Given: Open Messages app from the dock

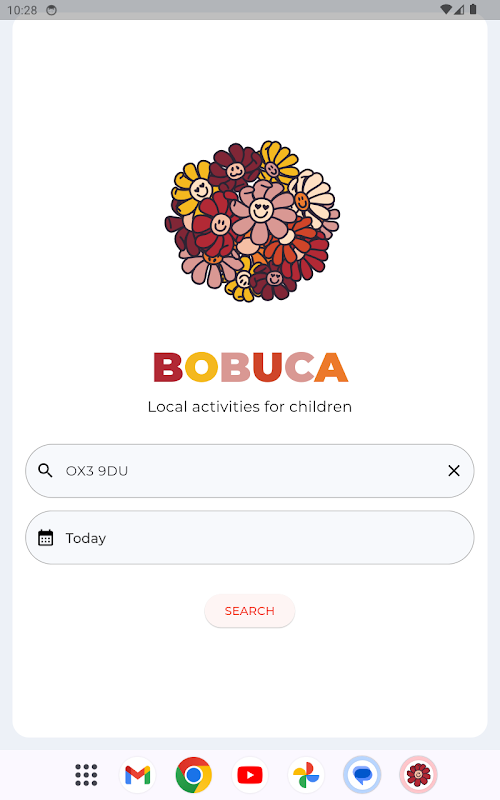Looking at the screenshot, I should (x=362, y=775).
